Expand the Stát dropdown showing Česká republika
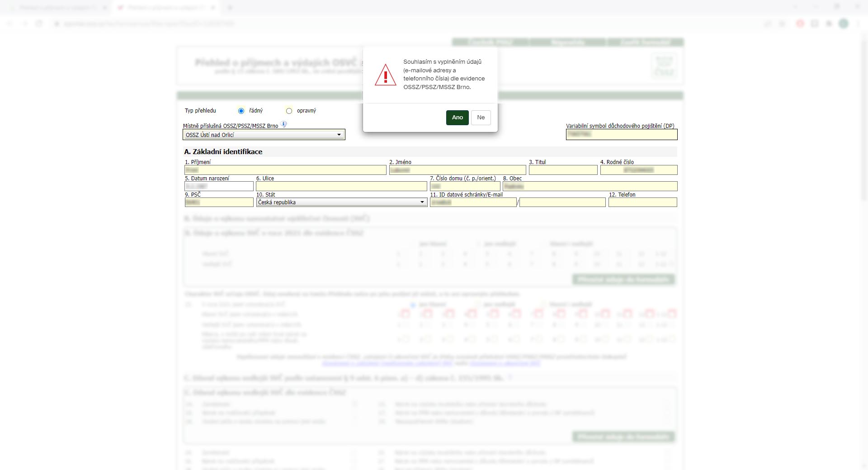 tap(341, 202)
